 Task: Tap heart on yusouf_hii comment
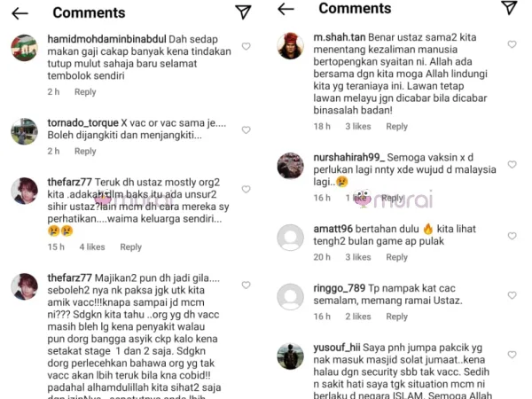tap(512, 355)
